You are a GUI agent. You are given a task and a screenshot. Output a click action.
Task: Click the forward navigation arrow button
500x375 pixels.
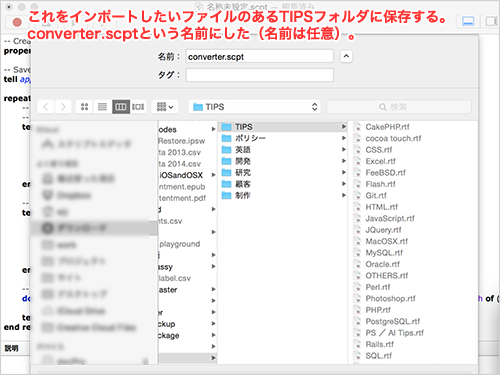[x=63, y=107]
